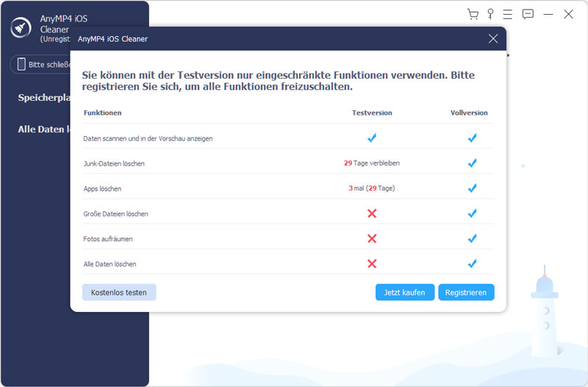Click '29 Tage verbleiben' text

[x=372, y=163]
